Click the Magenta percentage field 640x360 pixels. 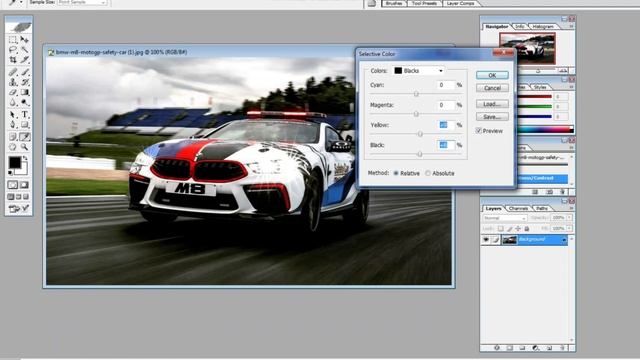[445, 105]
